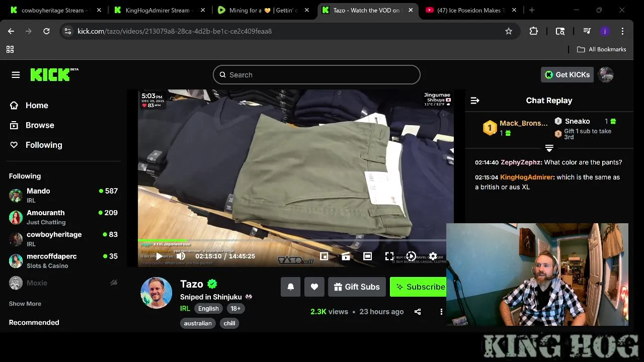Share the video via share icon
Screen dimensions: 644x362
418,312
